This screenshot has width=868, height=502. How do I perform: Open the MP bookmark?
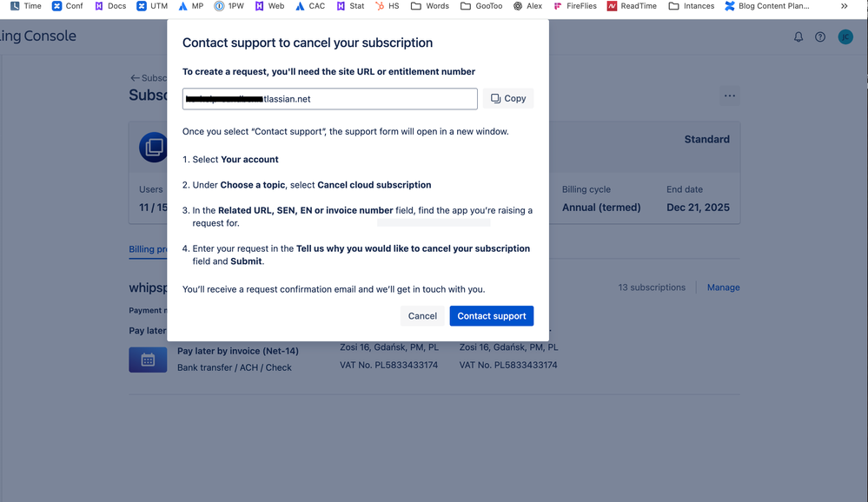(x=190, y=6)
